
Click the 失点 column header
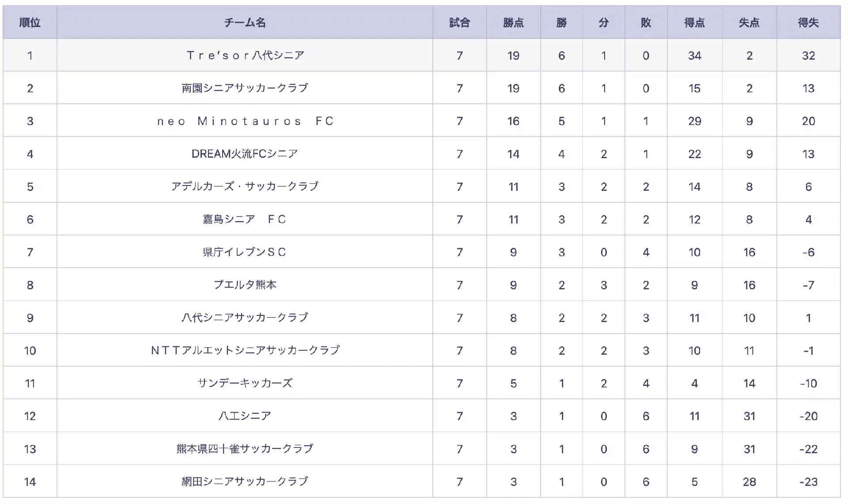[x=749, y=23]
